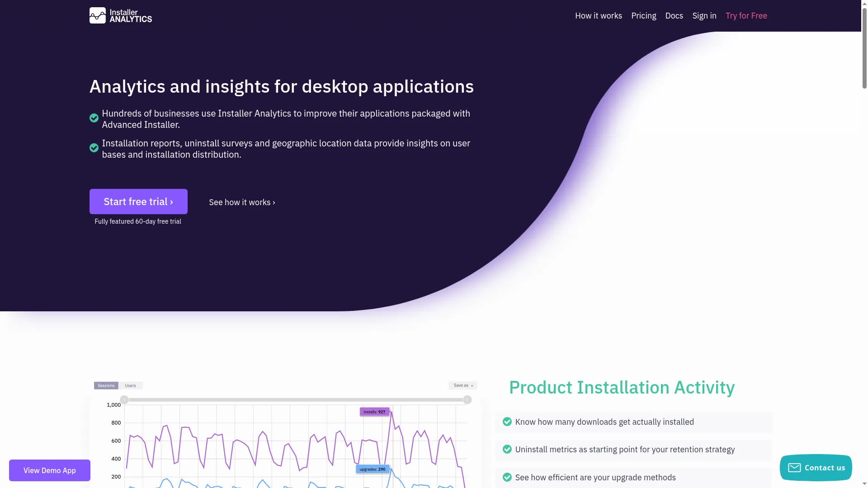This screenshot has width=868, height=488.
Task: Open View Demo App button
Action: (50, 470)
